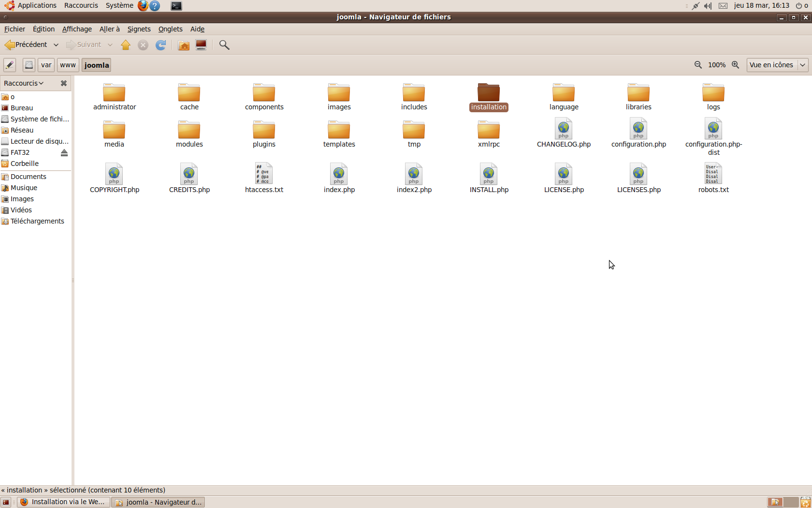Screen dimensions: 812x508
Task: Select Système de fichiers in sidebar
Action: pos(36,119)
